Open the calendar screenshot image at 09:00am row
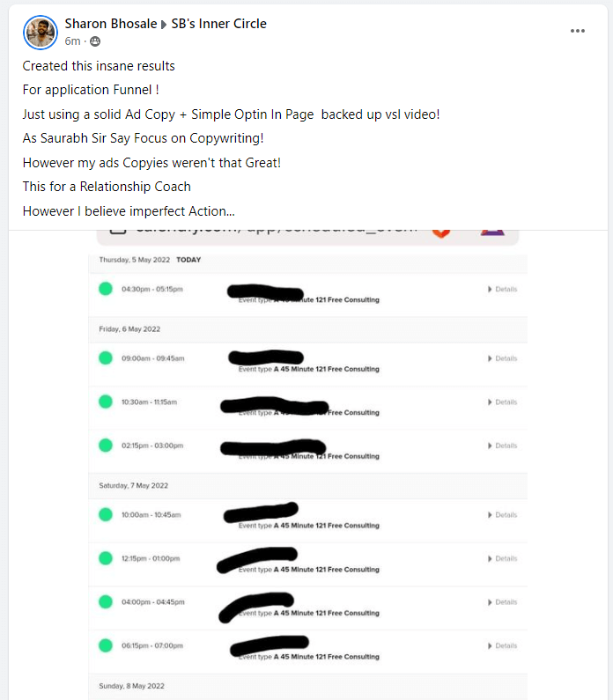613x700 pixels. point(308,364)
